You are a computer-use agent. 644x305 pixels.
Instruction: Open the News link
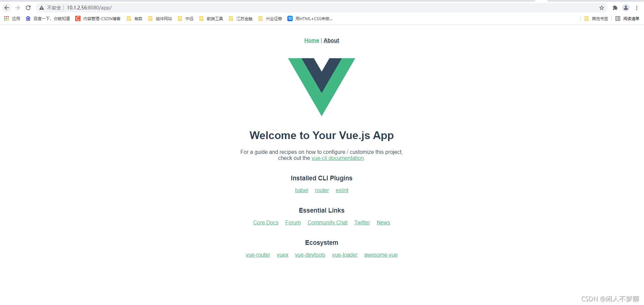[x=383, y=223]
